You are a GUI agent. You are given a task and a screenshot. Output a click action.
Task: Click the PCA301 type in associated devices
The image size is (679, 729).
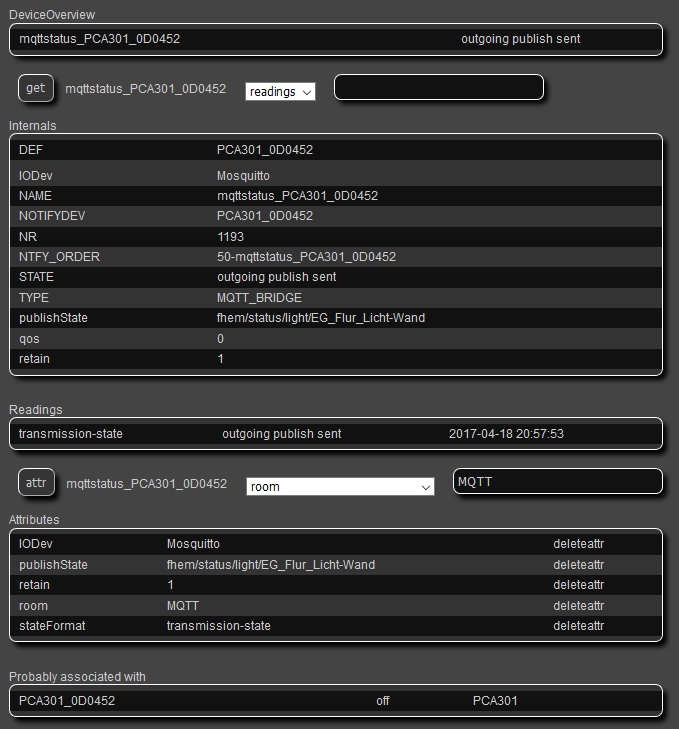coord(495,701)
